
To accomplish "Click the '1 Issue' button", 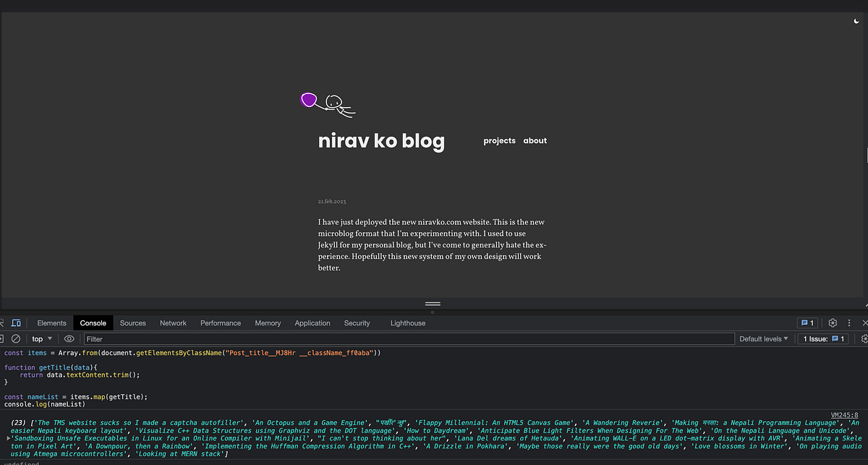I will coord(824,338).
